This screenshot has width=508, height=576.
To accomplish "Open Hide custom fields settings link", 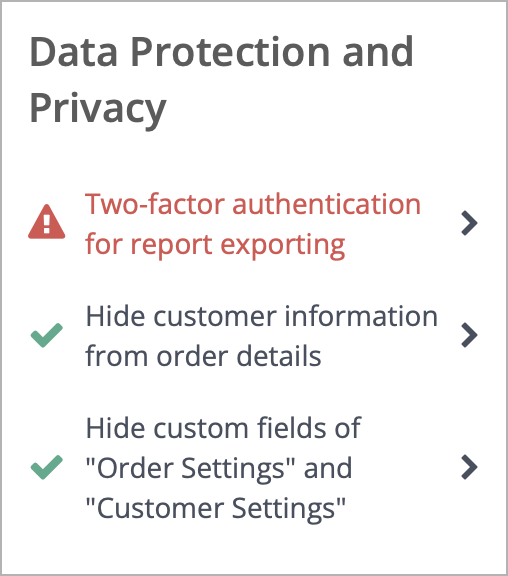I will pos(223,468).
